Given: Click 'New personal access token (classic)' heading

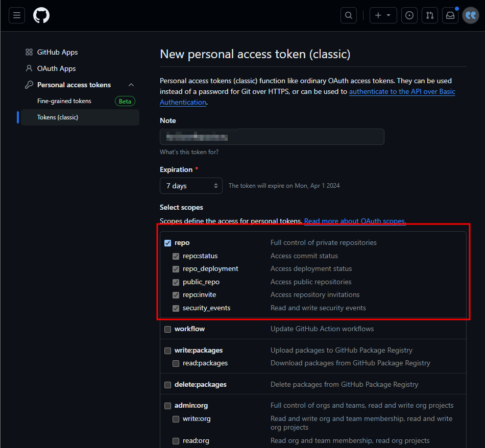Looking at the screenshot, I should coord(255,54).
